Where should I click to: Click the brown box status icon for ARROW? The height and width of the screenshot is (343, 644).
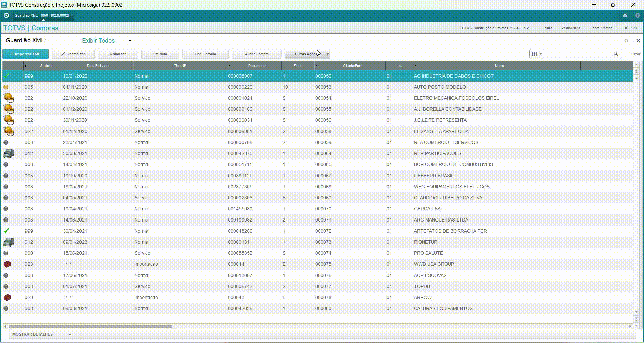click(7, 297)
